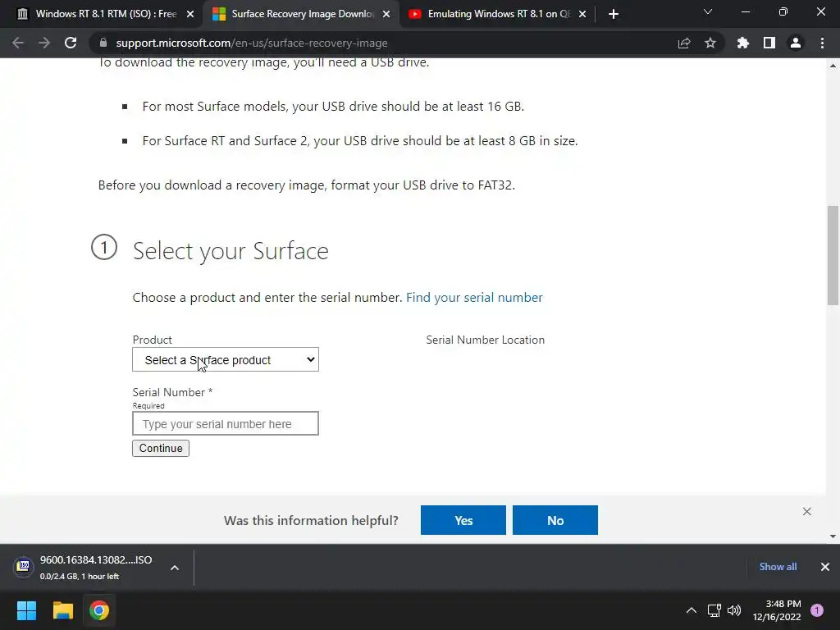This screenshot has height=630, width=840.
Task: Open the Find your serial number link
Action: coord(474,297)
